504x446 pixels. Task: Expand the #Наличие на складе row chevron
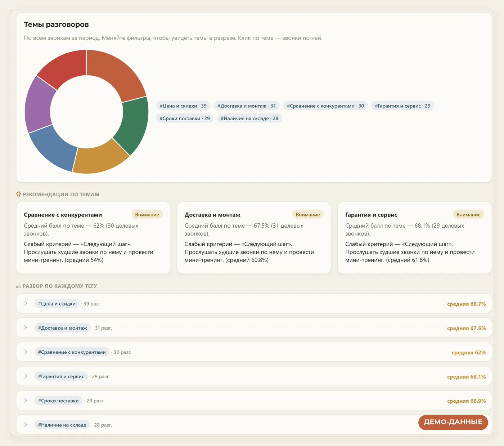click(x=26, y=425)
